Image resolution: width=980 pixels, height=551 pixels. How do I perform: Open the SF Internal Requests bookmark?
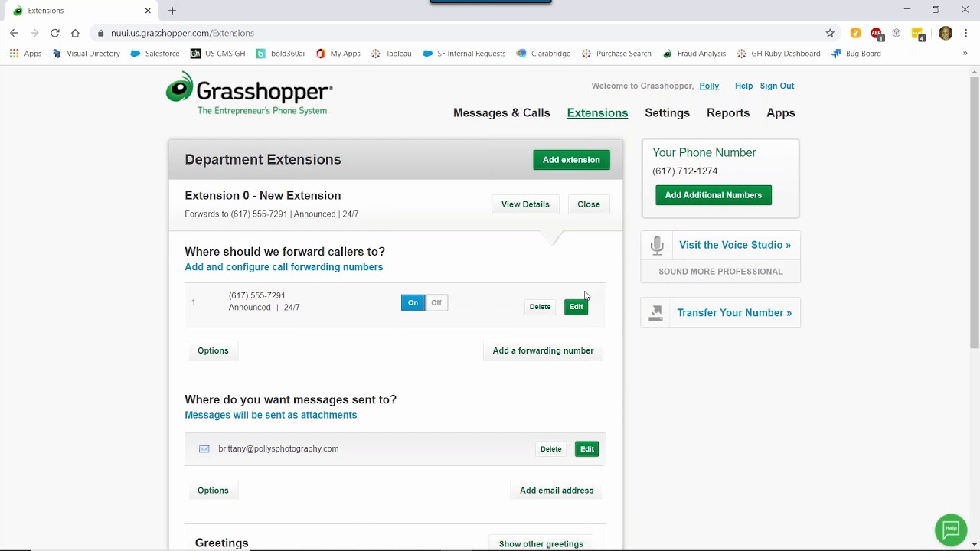coord(464,54)
